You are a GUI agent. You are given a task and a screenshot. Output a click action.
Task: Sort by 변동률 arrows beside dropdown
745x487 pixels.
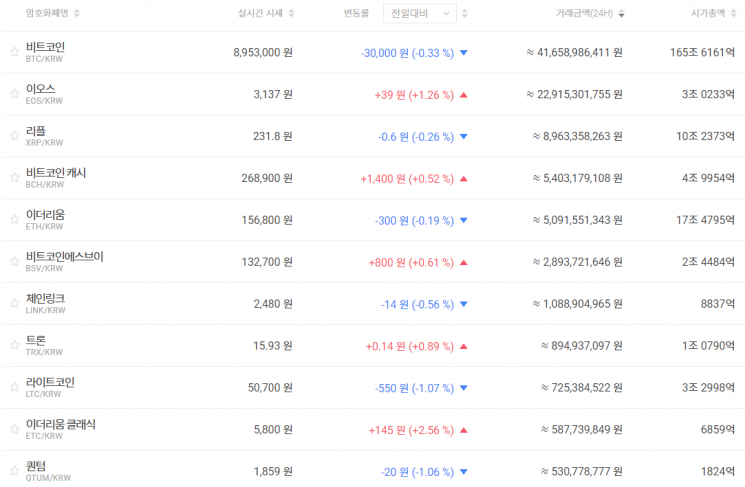[465, 13]
